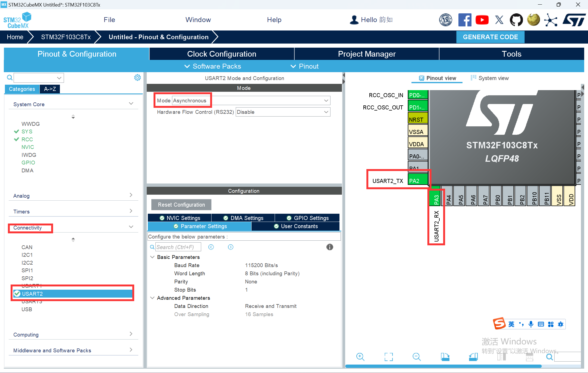Zoom out of the pinout view
Screen dimensions: 588x373
pos(417,357)
